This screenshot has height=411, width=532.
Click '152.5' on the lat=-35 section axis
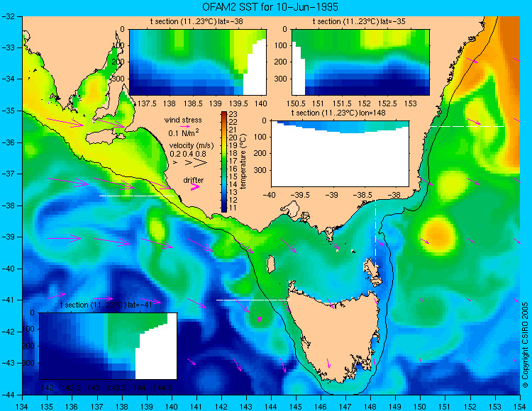click(387, 103)
